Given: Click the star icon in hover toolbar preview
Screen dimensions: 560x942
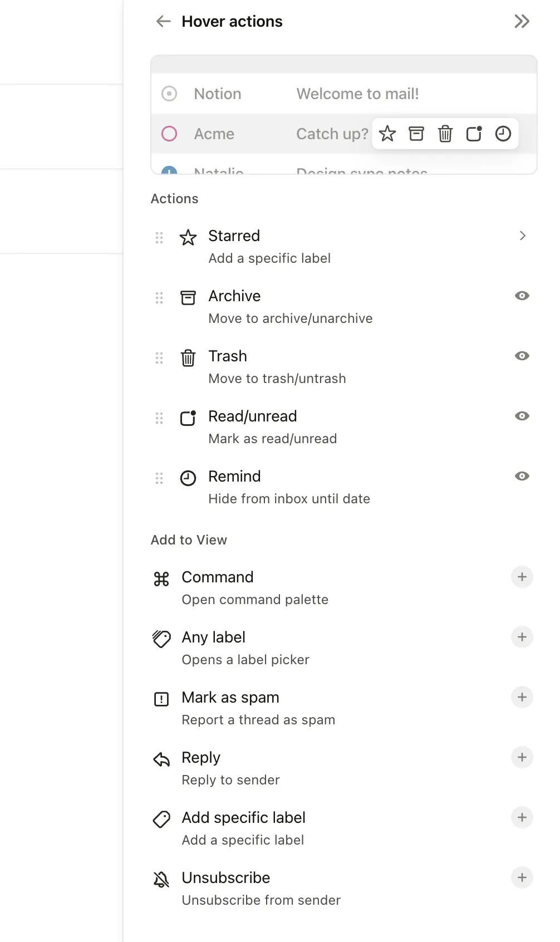Looking at the screenshot, I should (387, 134).
